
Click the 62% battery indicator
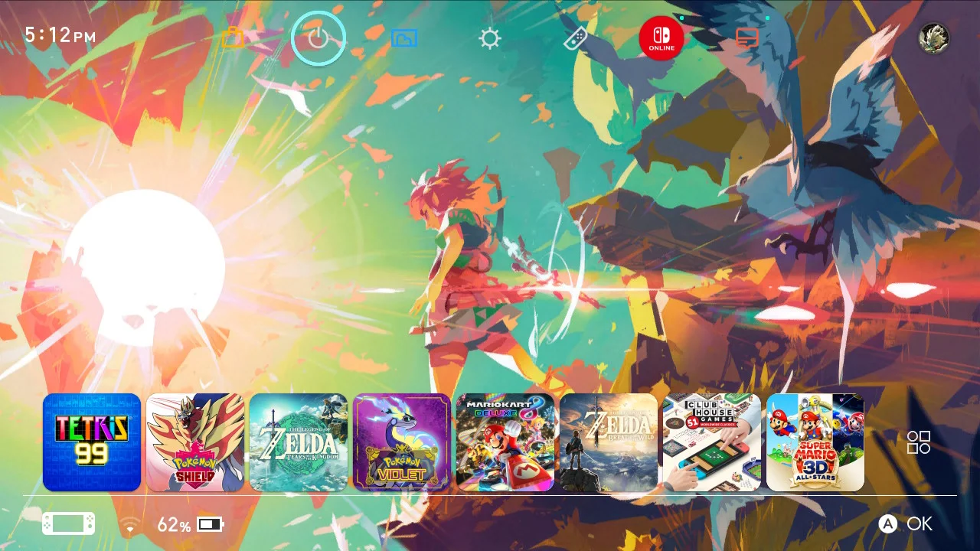190,525
